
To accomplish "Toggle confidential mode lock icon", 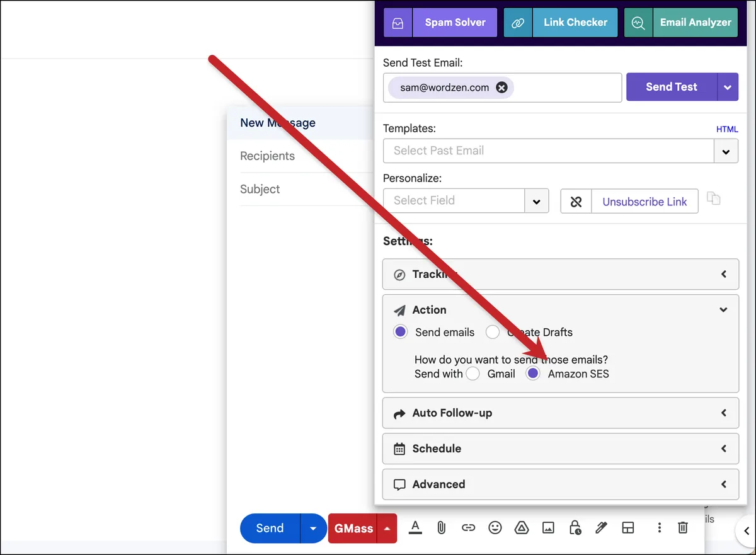I will (575, 528).
